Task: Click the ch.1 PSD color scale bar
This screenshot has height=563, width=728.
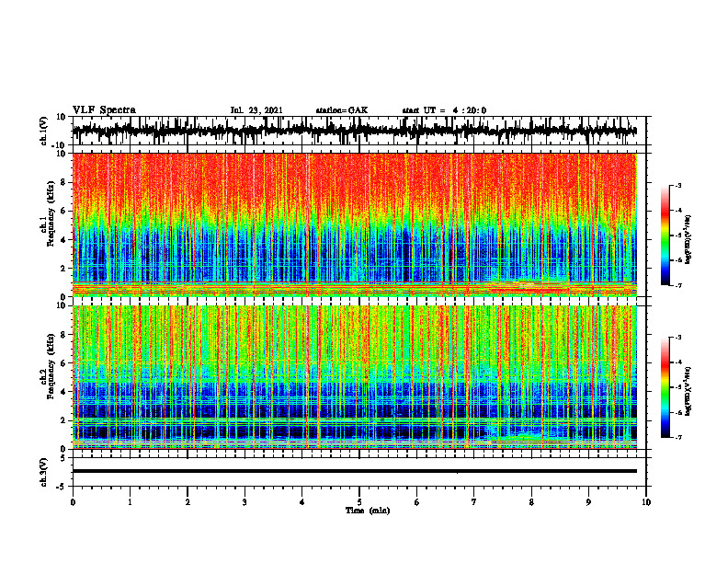Action: click(665, 236)
